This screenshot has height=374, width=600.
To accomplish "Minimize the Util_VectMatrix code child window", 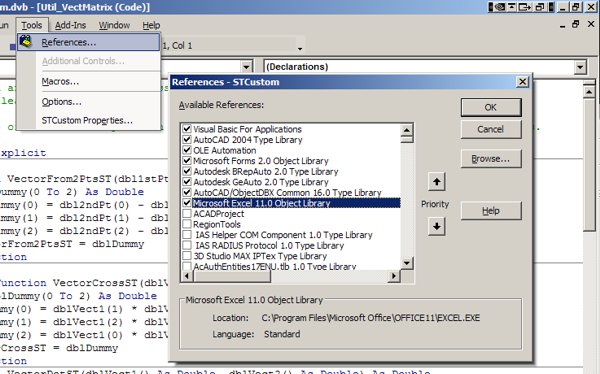I will (562, 25).
